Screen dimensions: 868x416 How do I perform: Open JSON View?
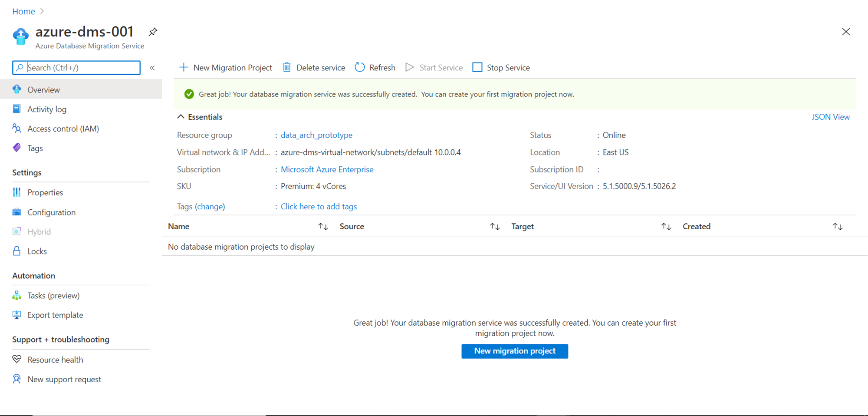coord(831,117)
